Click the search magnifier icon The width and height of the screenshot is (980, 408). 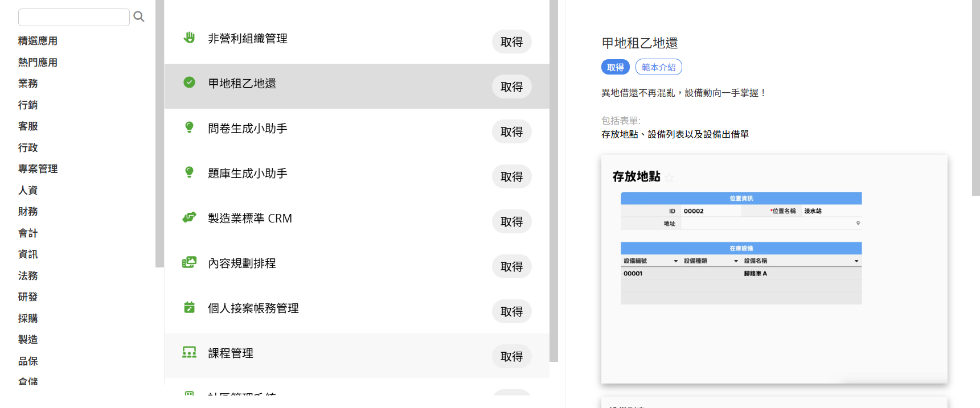click(138, 17)
